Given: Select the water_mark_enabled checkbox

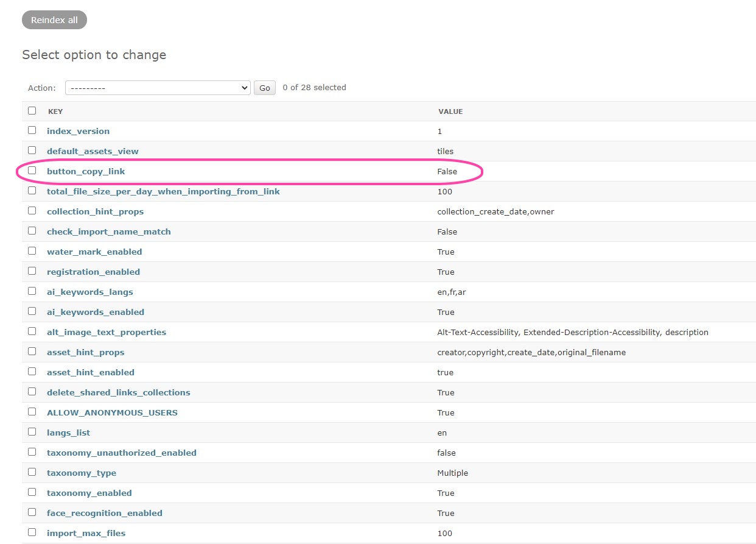Looking at the screenshot, I should click(x=32, y=251).
